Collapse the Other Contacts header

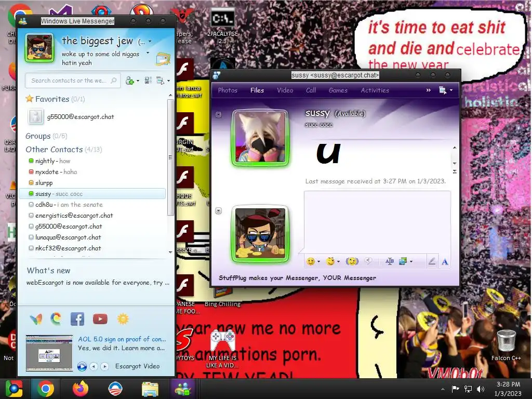coord(63,150)
